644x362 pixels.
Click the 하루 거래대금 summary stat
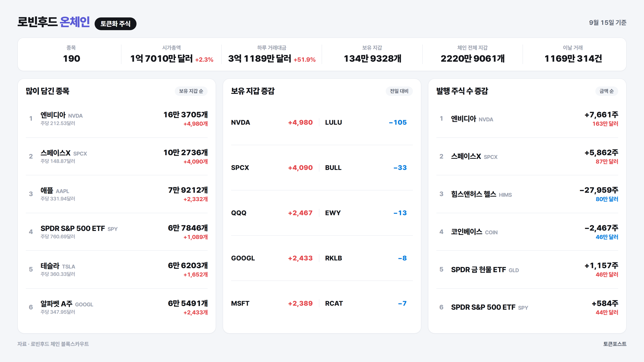[272, 54]
